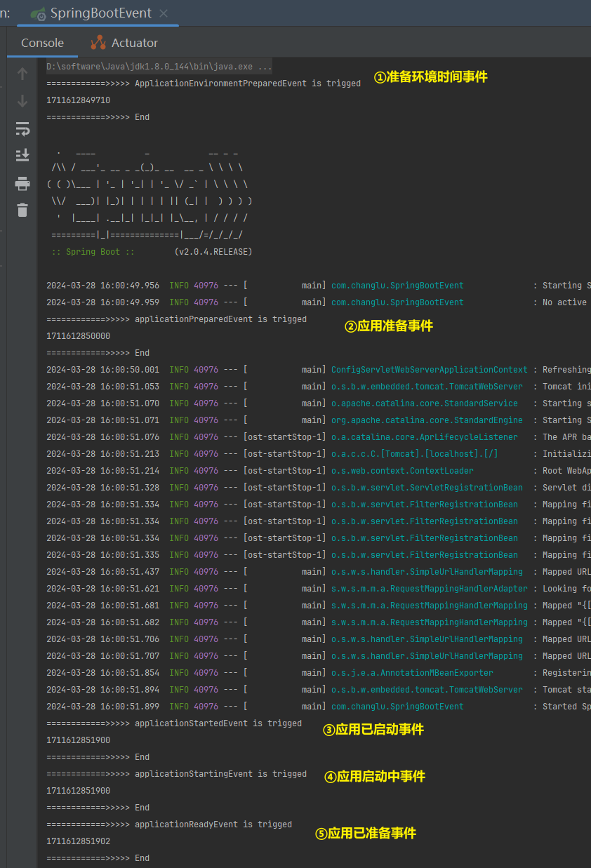Click o.apache.catalina.core.StandardService logger name

pos(425,403)
